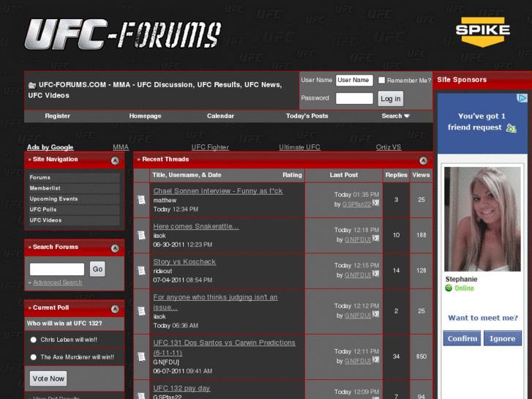Sort by Rating column header

coord(292,175)
